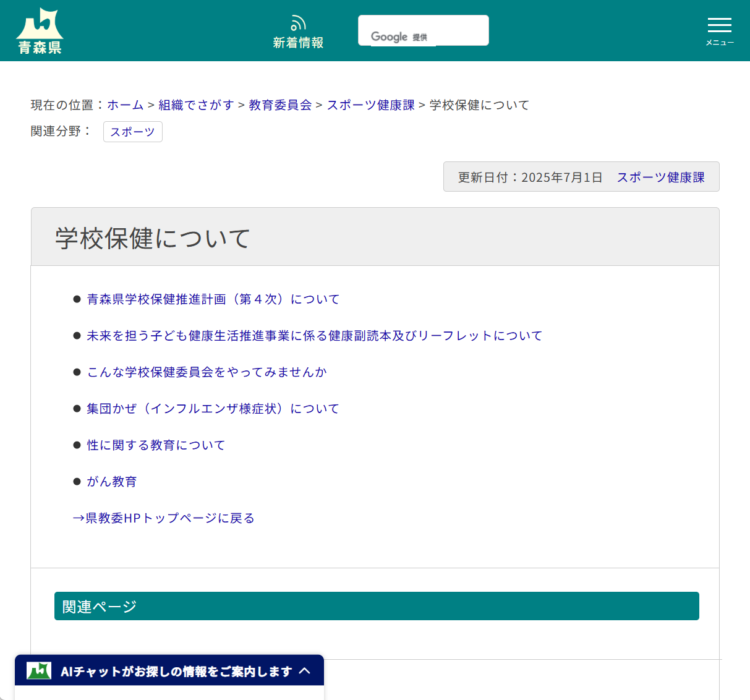Open こんな学校保健委員会をやってみませんか page

tap(207, 372)
